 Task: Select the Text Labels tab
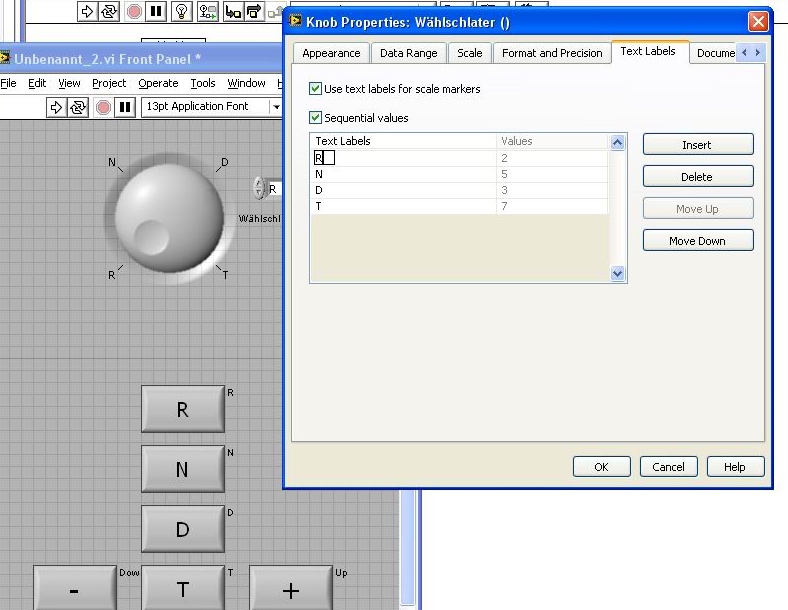point(648,51)
